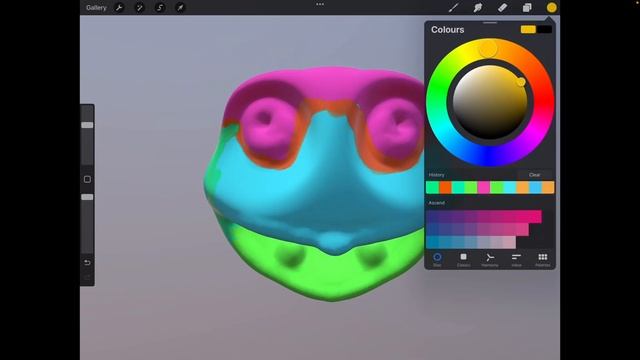Viewport: 640px width, 360px height.
Task: Pick the red hue on the outer colour ring
Action: [x=543, y=102]
